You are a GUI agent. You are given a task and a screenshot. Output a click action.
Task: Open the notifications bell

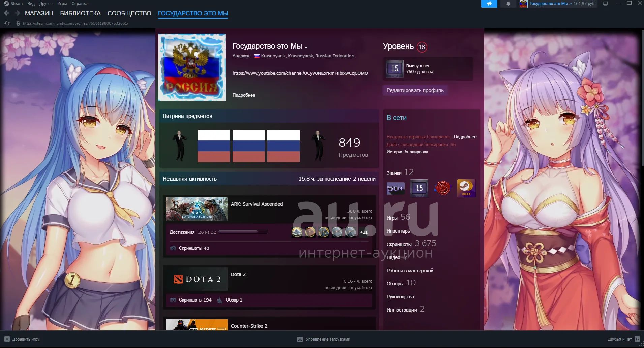click(508, 4)
